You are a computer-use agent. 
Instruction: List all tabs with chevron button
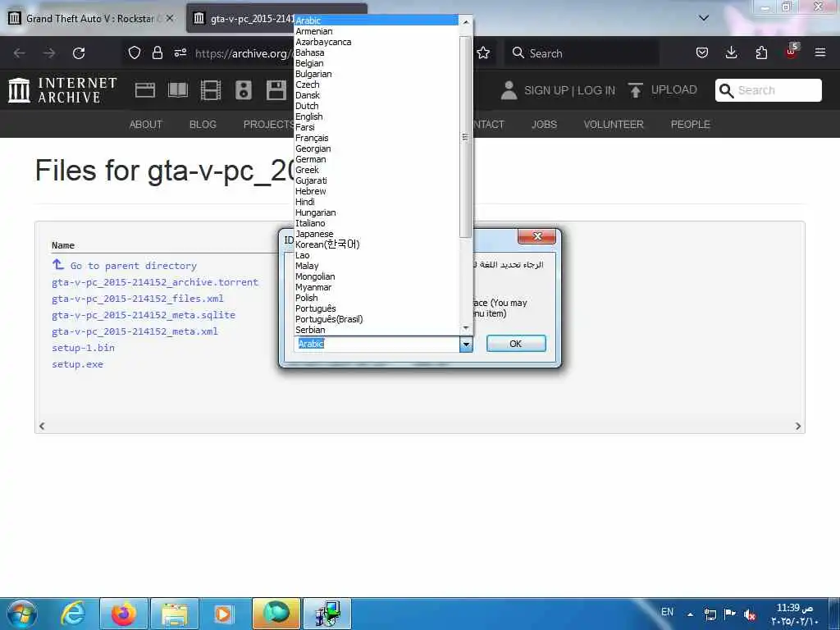pyautogui.click(x=704, y=18)
